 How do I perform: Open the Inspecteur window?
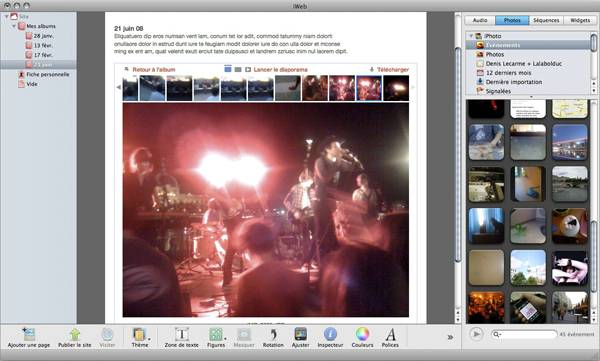(x=330, y=335)
